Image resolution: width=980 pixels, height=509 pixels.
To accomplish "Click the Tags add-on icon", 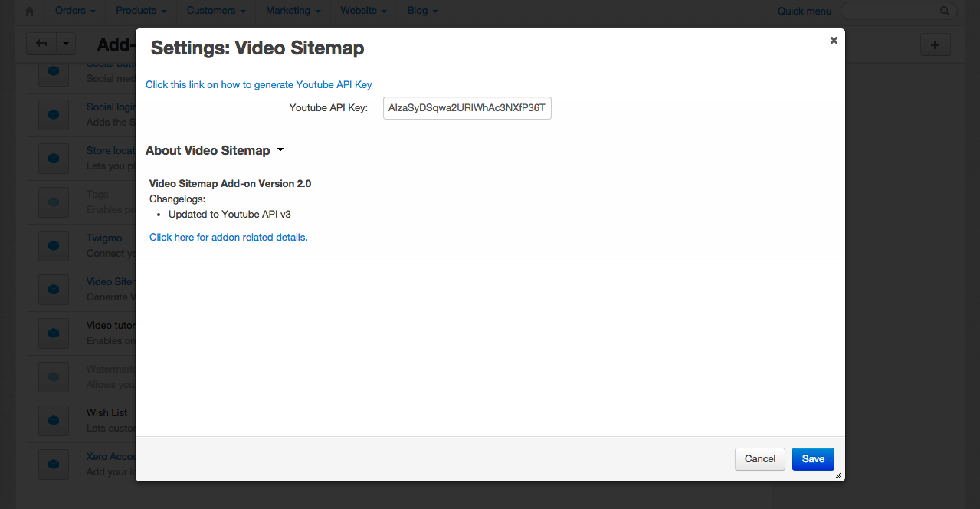I will click(54, 202).
